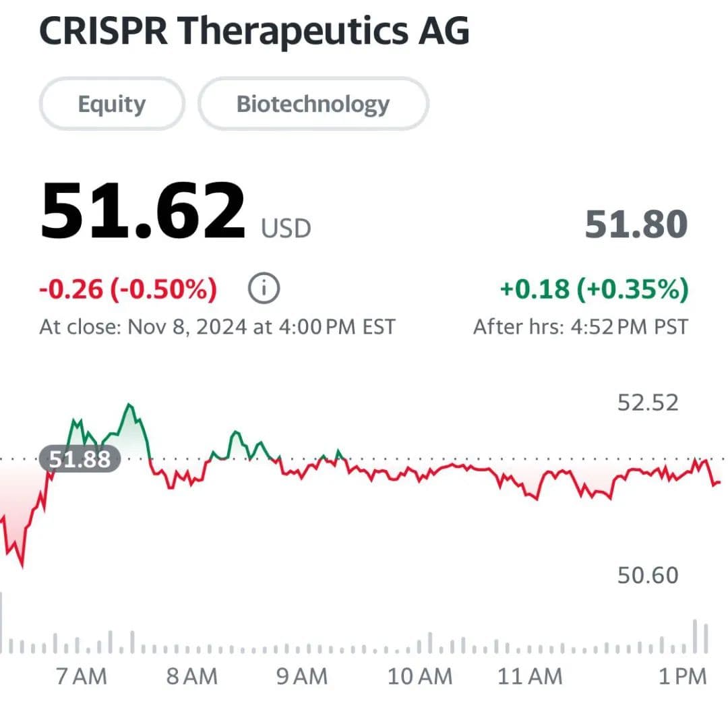Select the 8 AM time label

(191, 676)
